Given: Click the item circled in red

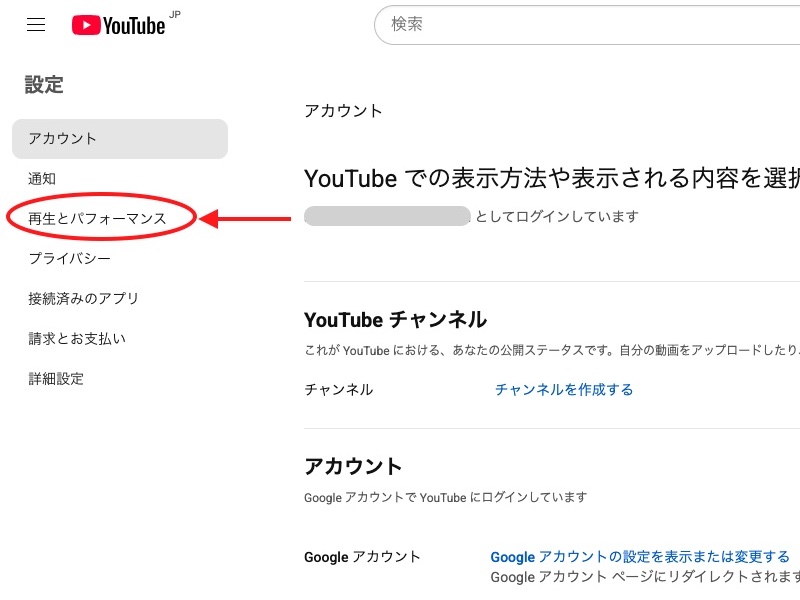Looking at the screenshot, I should (96, 217).
